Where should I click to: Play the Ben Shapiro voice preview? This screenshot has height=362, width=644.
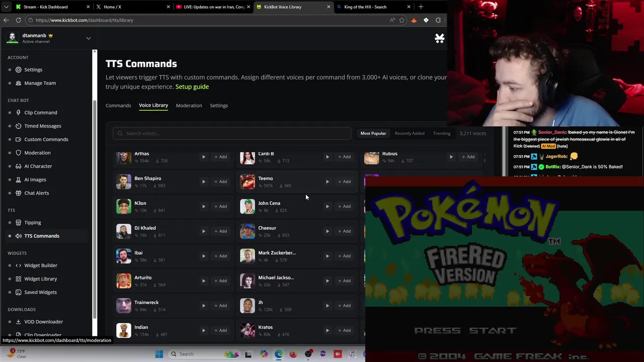[203, 182]
